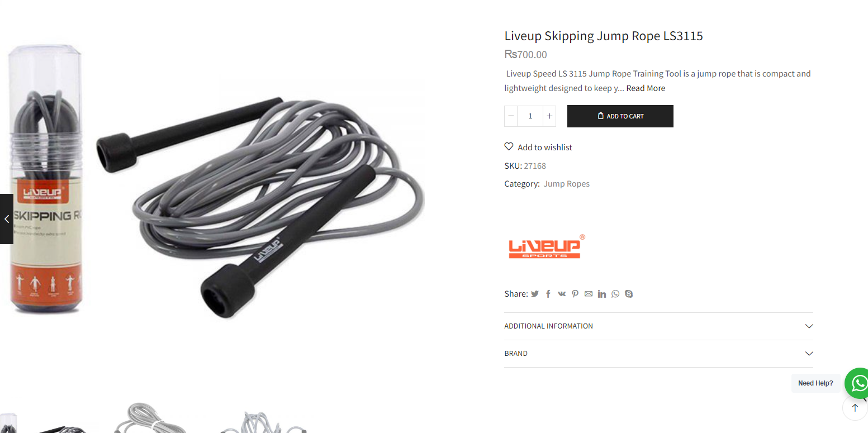The width and height of the screenshot is (868, 433).
Task: Share product via Facebook icon
Action: coord(548,294)
